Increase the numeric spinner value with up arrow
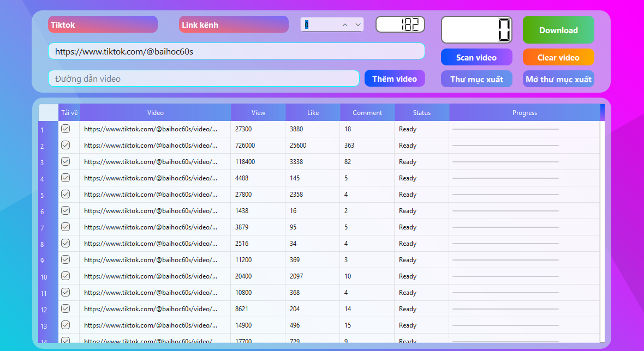This screenshot has height=351, width=644. click(345, 25)
